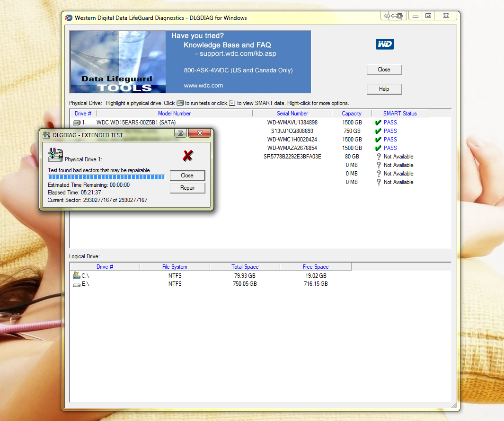The width and height of the screenshot is (504, 421).
Task: Click serial number S13UJ1CQ808693
Action: [x=292, y=131]
